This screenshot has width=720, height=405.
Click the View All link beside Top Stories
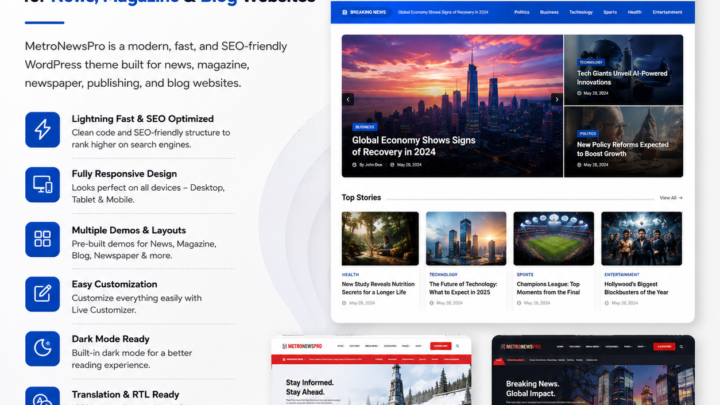(x=671, y=198)
